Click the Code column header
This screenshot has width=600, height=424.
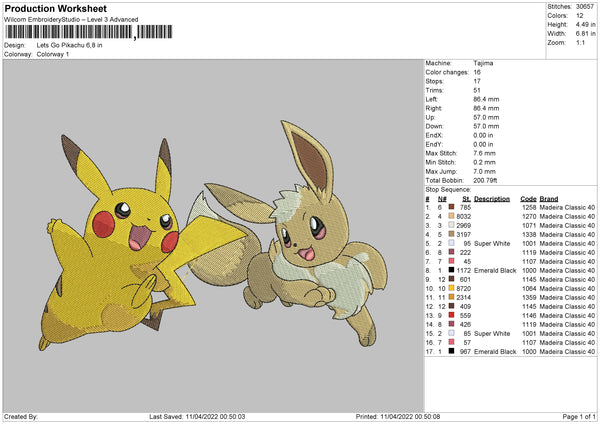click(528, 198)
